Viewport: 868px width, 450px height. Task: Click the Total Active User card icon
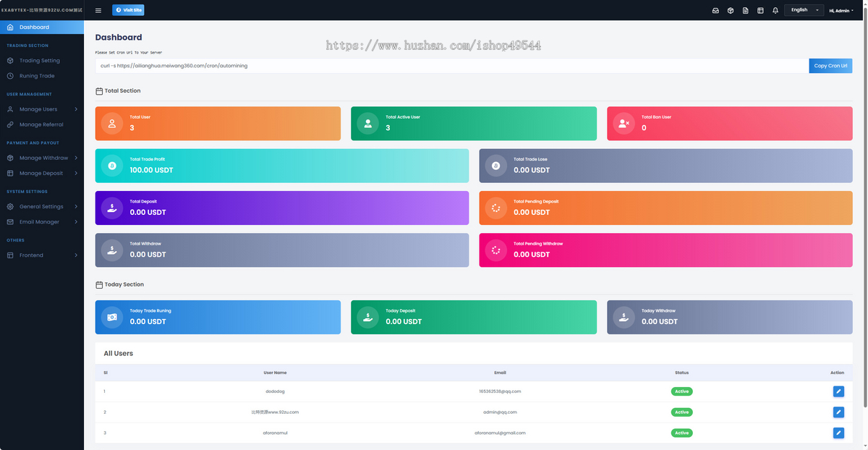(x=368, y=124)
